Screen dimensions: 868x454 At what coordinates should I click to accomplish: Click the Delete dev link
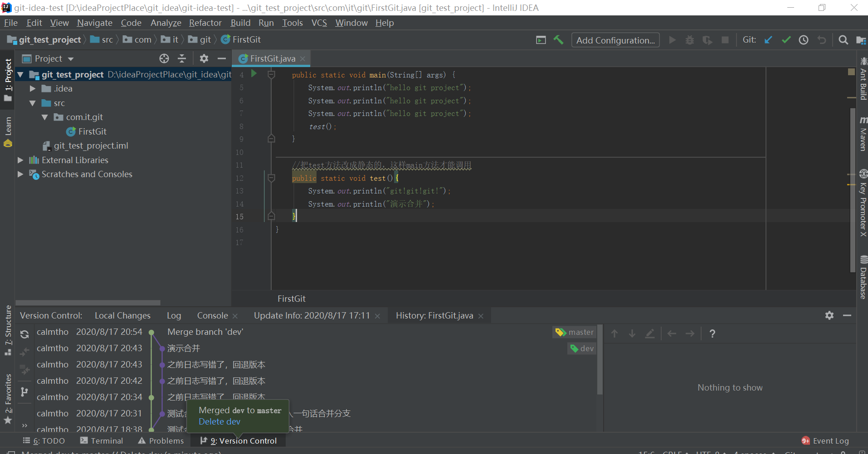219,421
